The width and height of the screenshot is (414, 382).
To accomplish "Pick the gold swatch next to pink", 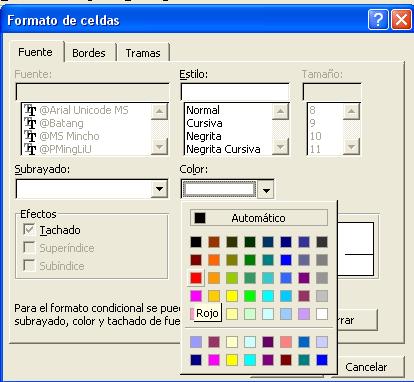I will point(214,296).
